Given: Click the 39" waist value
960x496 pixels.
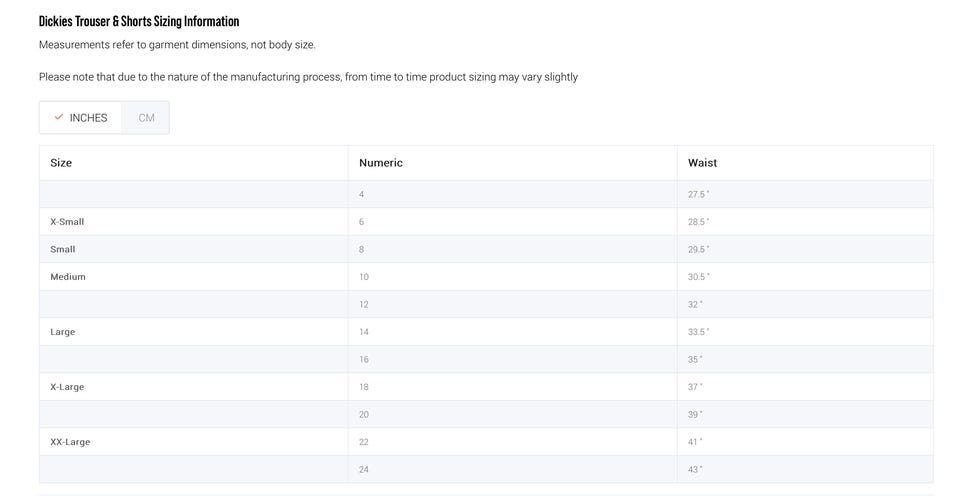Looking at the screenshot, I should tap(695, 415).
